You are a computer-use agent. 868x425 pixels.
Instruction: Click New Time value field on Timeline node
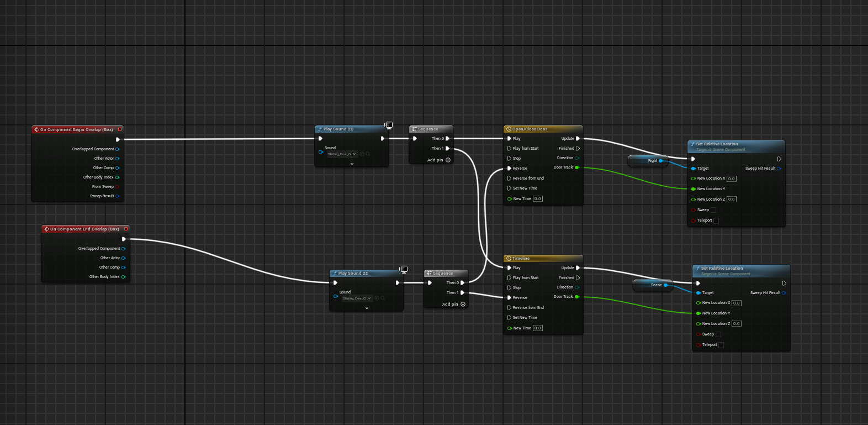(538, 328)
